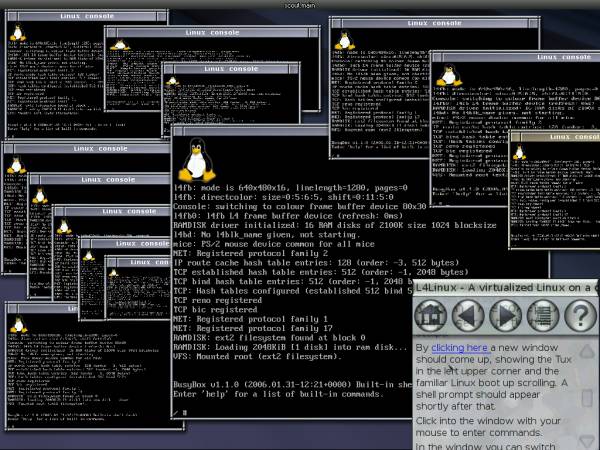Image resolution: width=600 pixels, height=450 pixels.
Task: Click 'Console: switching to colour frame buffer' line
Action: click(x=300, y=207)
